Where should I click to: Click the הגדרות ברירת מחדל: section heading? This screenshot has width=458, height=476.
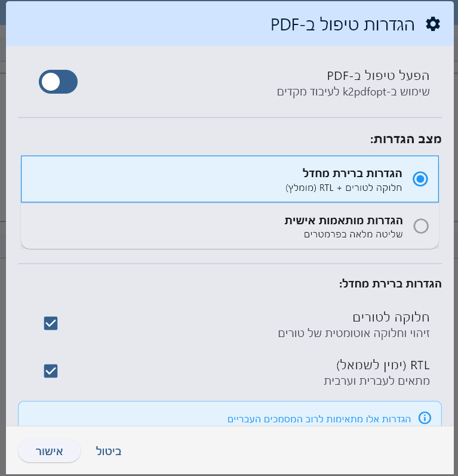click(x=390, y=284)
